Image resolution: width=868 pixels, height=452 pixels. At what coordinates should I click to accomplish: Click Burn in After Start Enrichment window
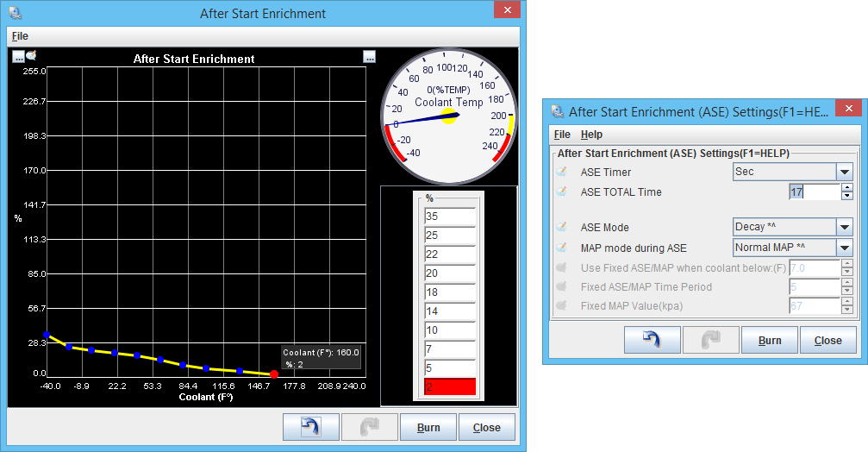point(428,427)
